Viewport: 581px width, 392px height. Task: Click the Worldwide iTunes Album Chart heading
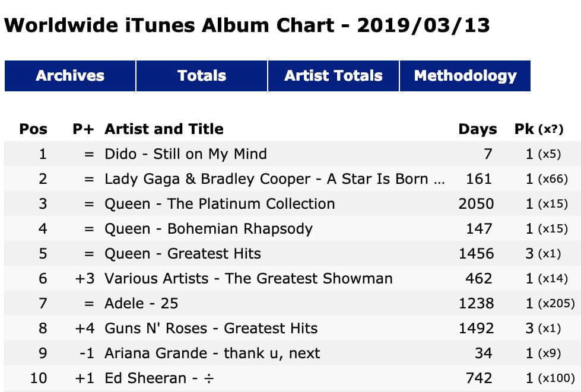pyautogui.click(x=247, y=26)
